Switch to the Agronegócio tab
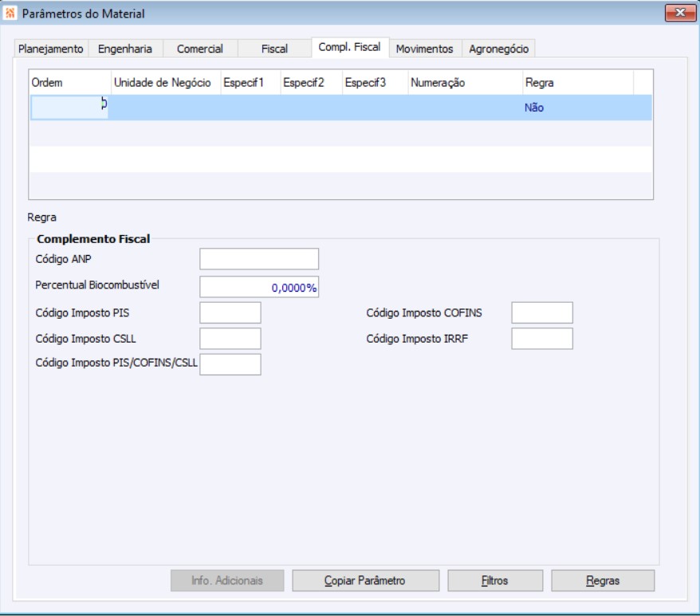Screen dimensions: 700x616 [x=498, y=49]
